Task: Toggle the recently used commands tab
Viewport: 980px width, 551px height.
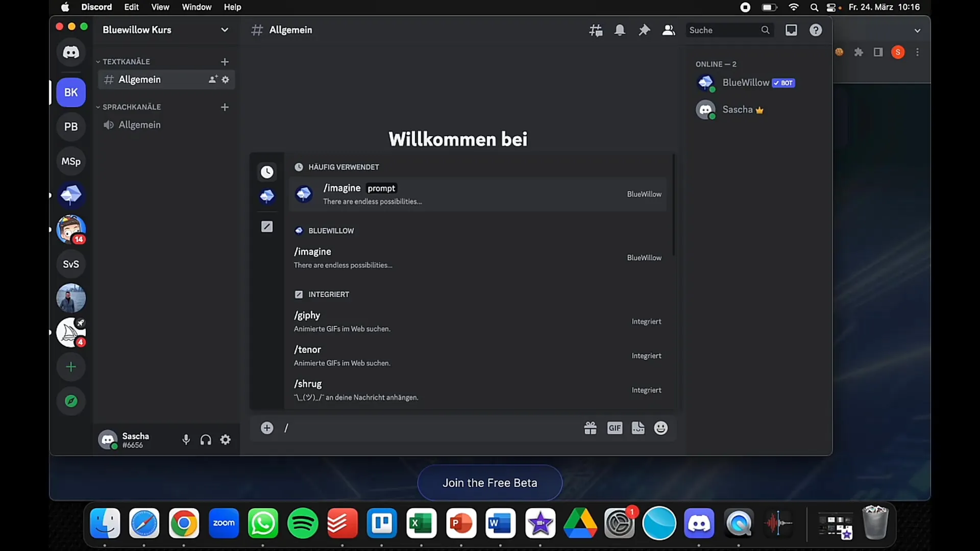Action: click(266, 171)
